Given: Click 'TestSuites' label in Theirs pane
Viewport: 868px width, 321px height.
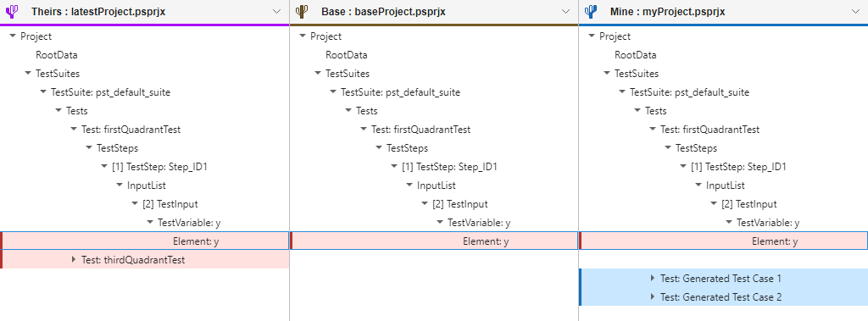Looking at the screenshot, I should tap(58, 74).
